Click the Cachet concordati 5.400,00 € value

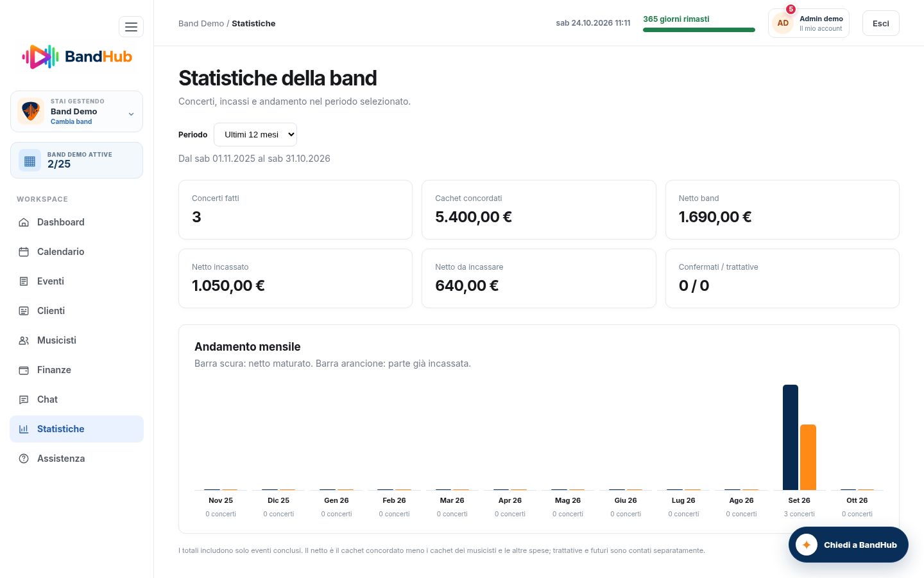click(x=474, y=217)
